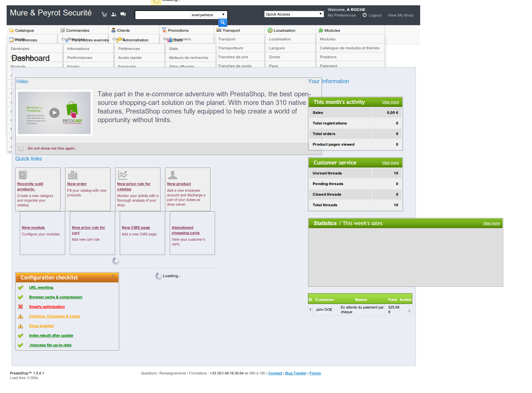The image size is (532, 393).
Task: Click the Stats bar chart icon
Action: pos(170,40)
